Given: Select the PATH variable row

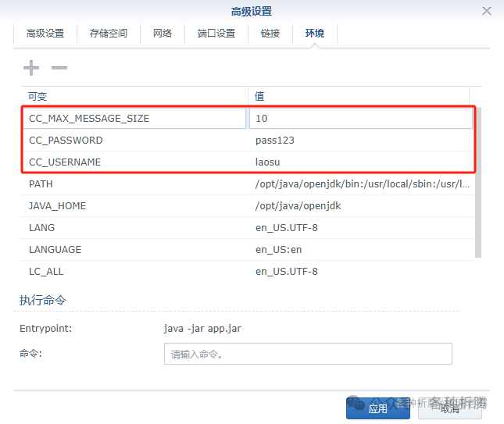Looking at the screenshot, I should pos(248,184).
